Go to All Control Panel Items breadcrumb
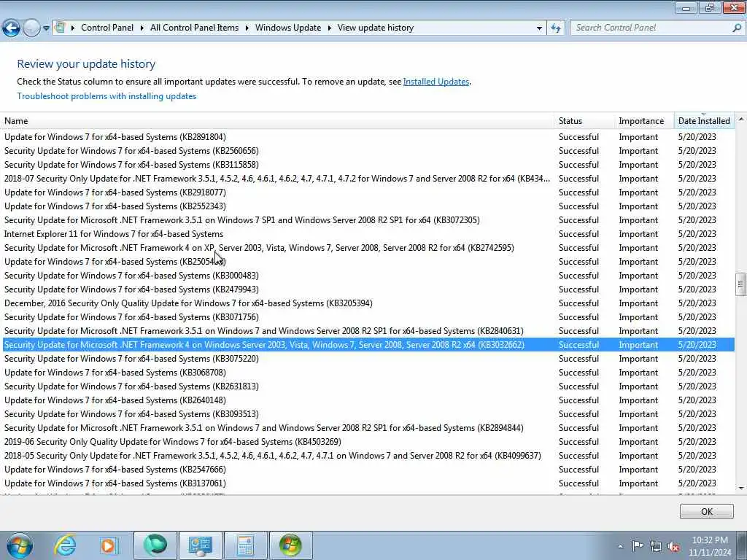747x560 pixels. (x=194, y=28)
